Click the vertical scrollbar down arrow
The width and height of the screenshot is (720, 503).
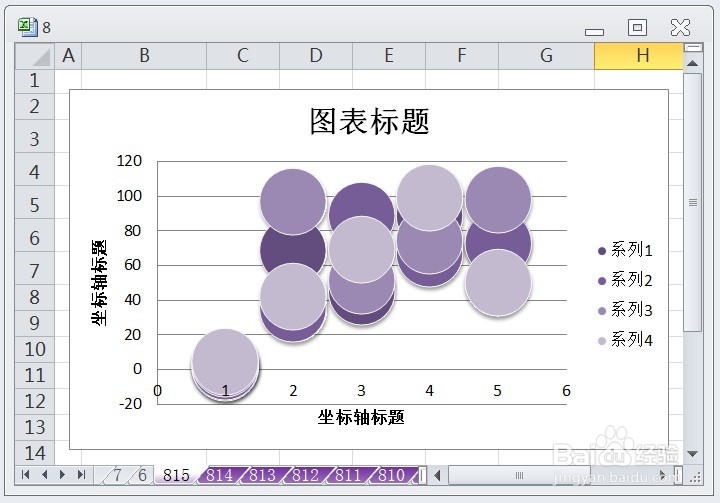[x=692, y=454]
